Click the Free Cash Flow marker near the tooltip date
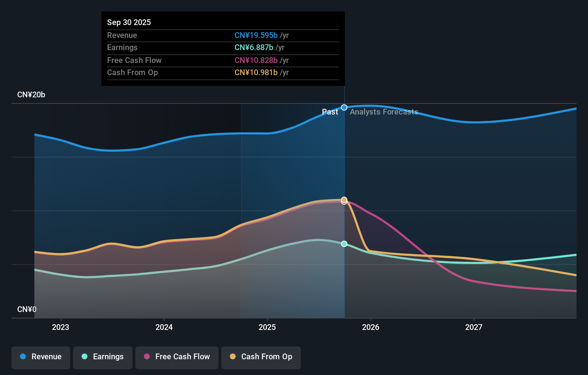Viewport: 588px width, 375px height. (344, 202)
